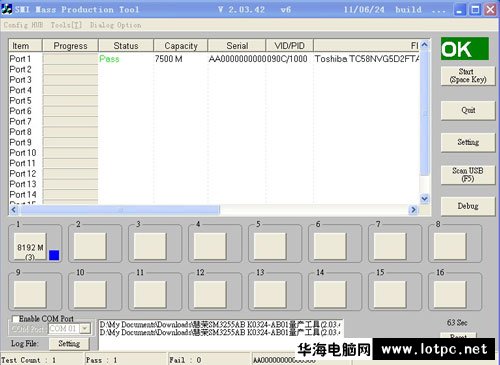Select the Port 2 row
Screen dimensions: 500x365
(214, 69)
